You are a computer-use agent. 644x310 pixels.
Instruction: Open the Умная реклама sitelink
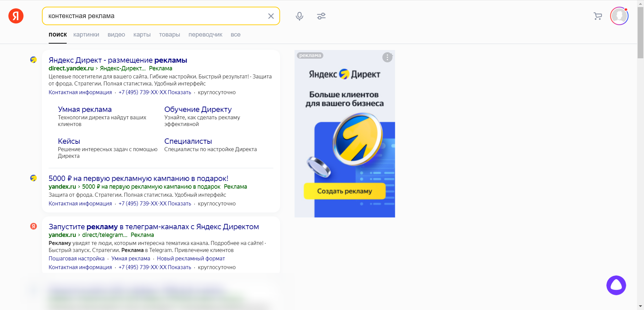[85, 109]
